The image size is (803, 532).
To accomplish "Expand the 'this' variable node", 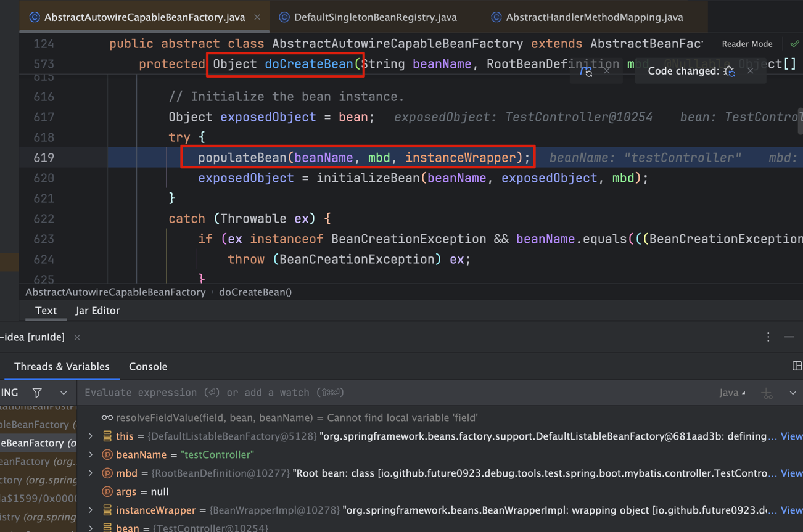I will 91,436.
